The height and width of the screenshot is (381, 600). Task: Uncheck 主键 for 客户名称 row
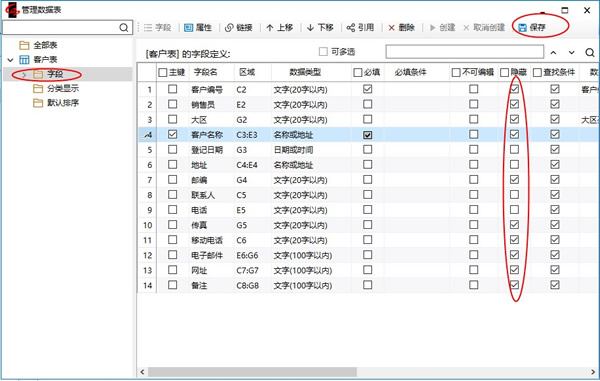pyautogui.click(x=173, y=134)
